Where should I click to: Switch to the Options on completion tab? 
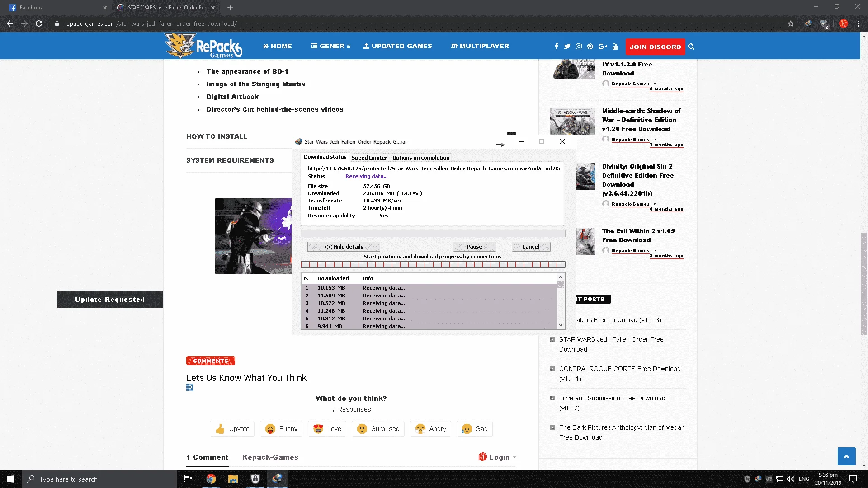click(421, 158)
